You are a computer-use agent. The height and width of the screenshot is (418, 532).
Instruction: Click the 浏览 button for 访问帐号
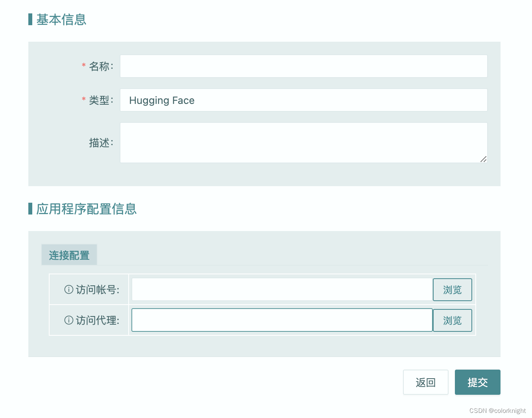coord(452,289)
